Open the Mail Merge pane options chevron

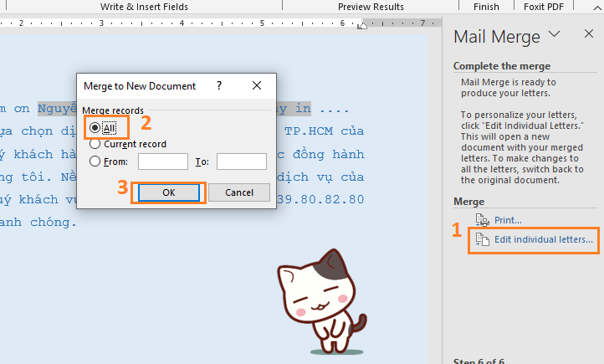click(554, 35)
